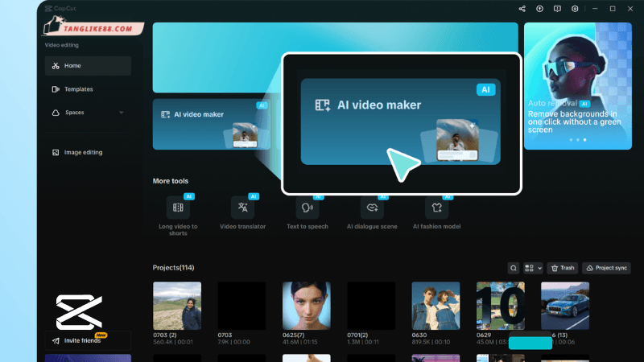Go to the Home sidebar item
This screenshot has width=644, height=362.
pos(88,66)
